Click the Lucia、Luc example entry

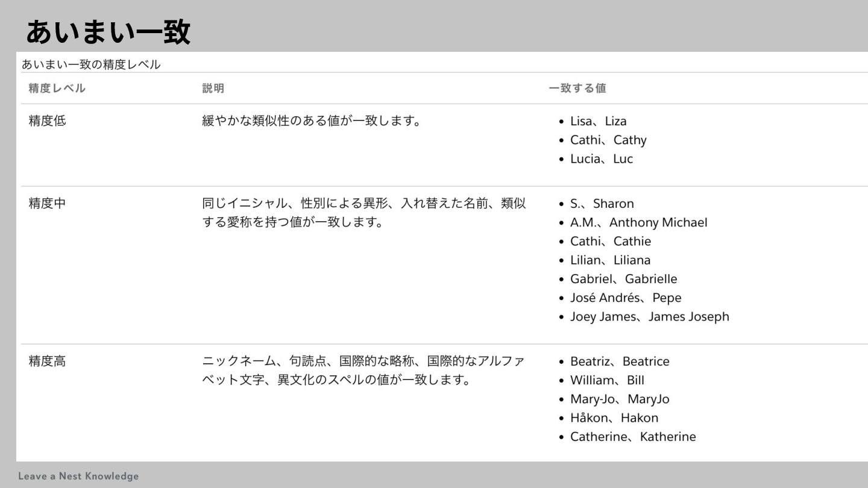pos(601,159)
